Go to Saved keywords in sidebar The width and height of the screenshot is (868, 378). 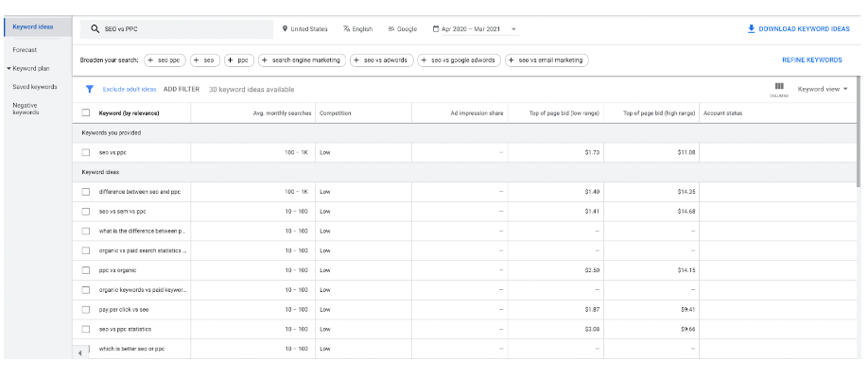(x=34, y=87)
